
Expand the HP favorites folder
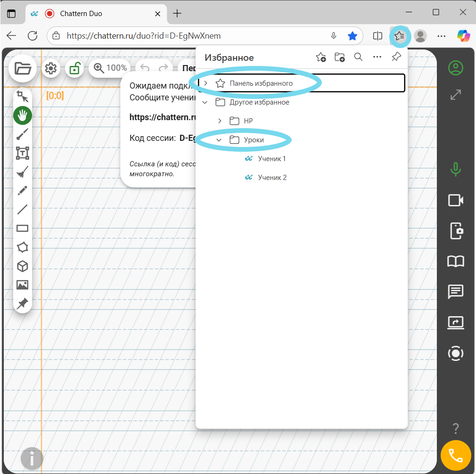tap(220, 121)
